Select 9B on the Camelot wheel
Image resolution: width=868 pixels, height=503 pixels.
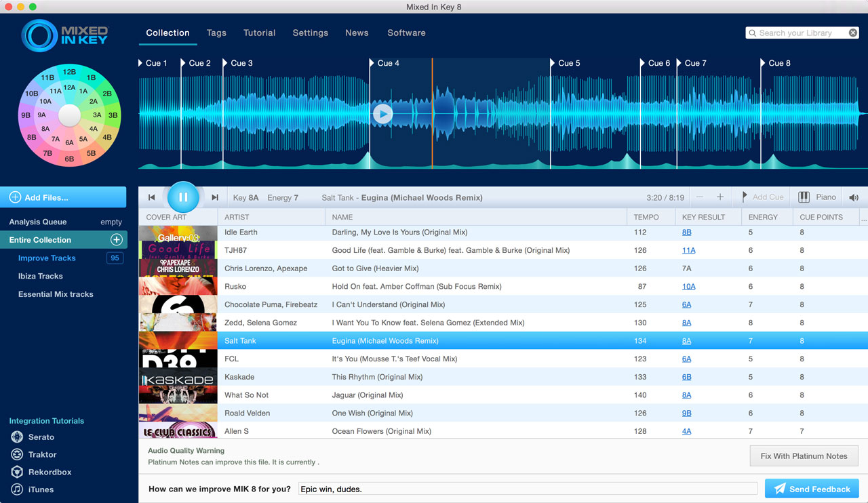point(26,115)
